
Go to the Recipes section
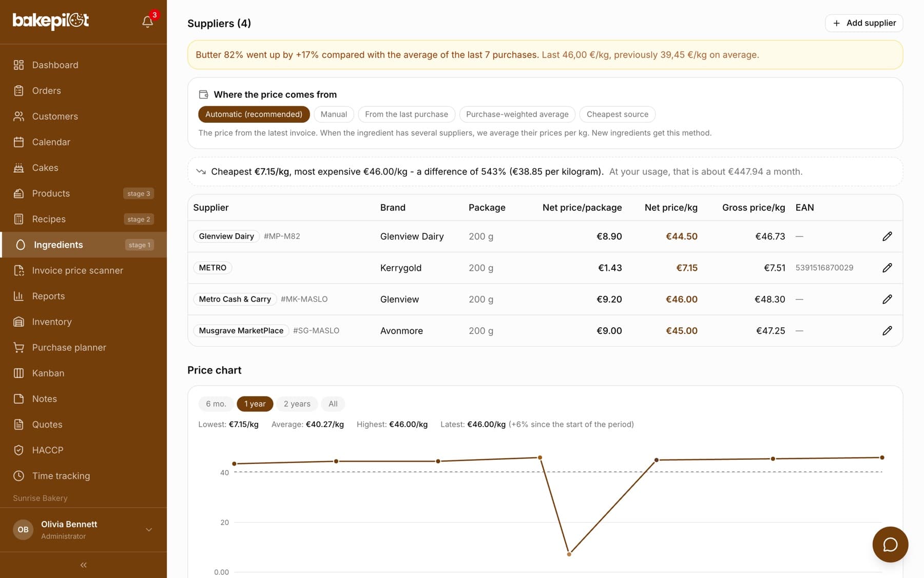(x=83, y=219)
